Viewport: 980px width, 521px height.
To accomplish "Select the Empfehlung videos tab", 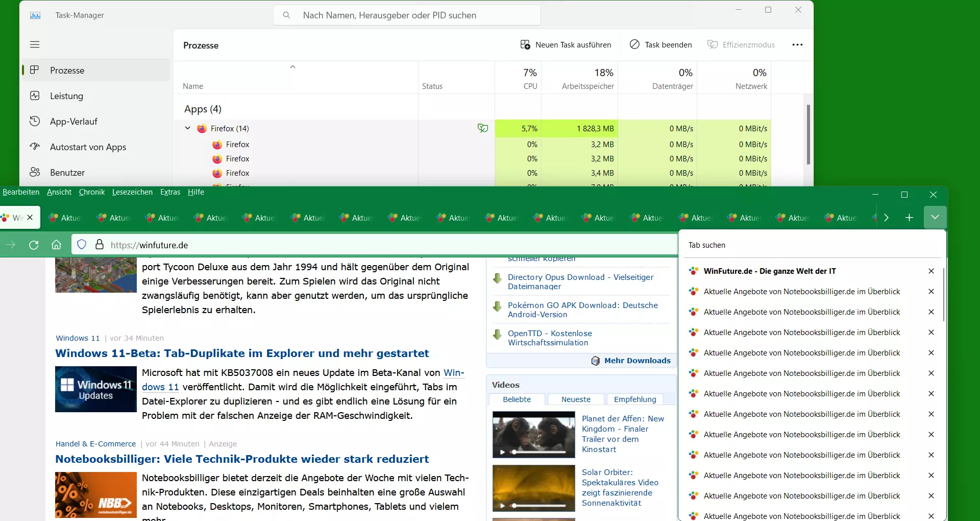I will 635,399.
